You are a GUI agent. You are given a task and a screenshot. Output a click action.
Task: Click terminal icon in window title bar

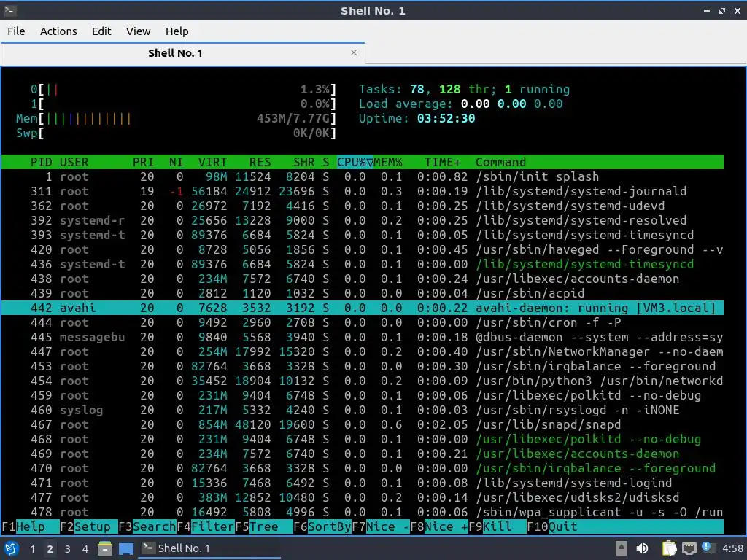tap(9, 10)
